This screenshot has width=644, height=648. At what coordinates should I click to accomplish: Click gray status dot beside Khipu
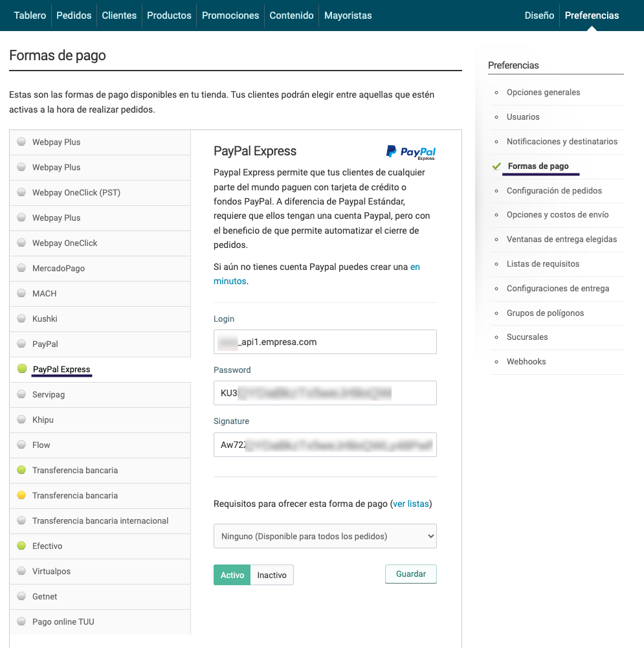[x=21, y=419]
